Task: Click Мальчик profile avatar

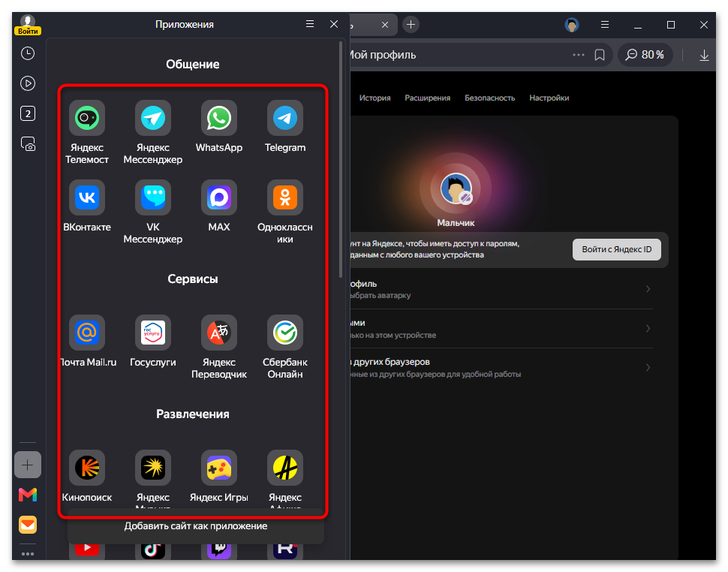Action: pos(456,188)
